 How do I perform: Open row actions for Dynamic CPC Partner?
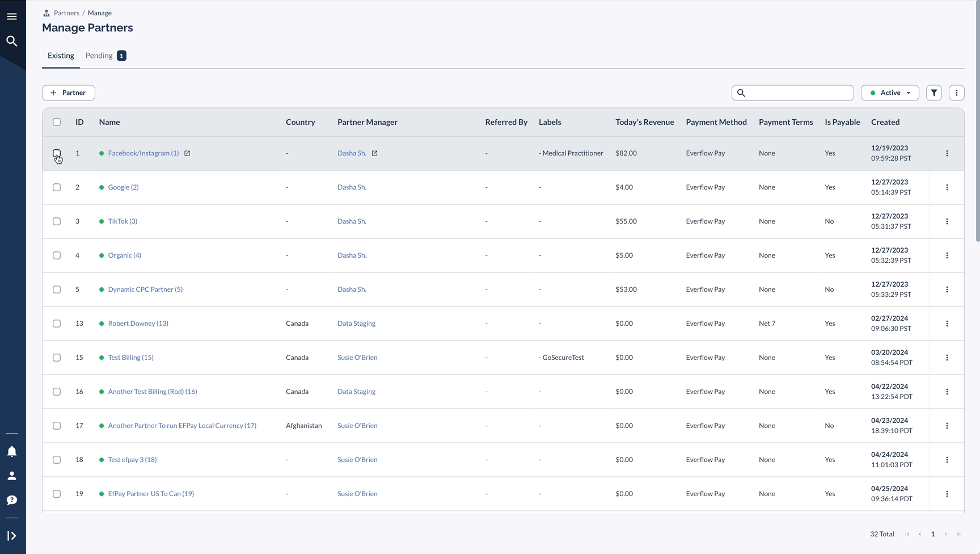947,289
